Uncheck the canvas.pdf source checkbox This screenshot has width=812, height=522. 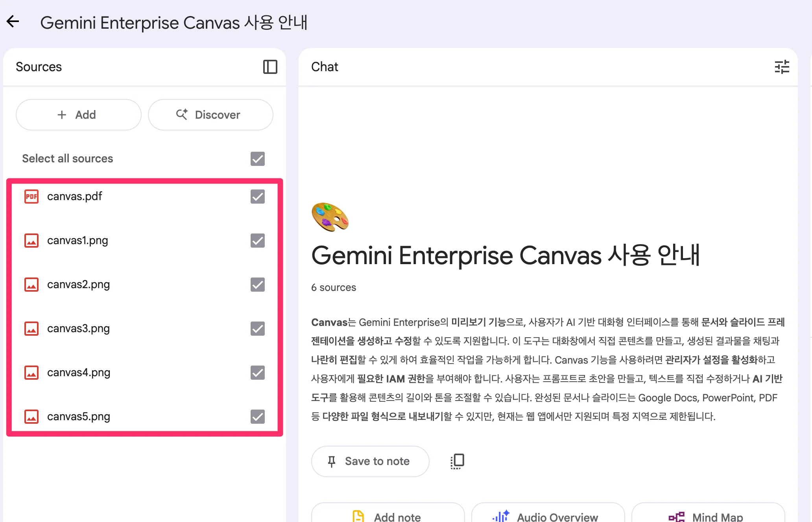258,197
